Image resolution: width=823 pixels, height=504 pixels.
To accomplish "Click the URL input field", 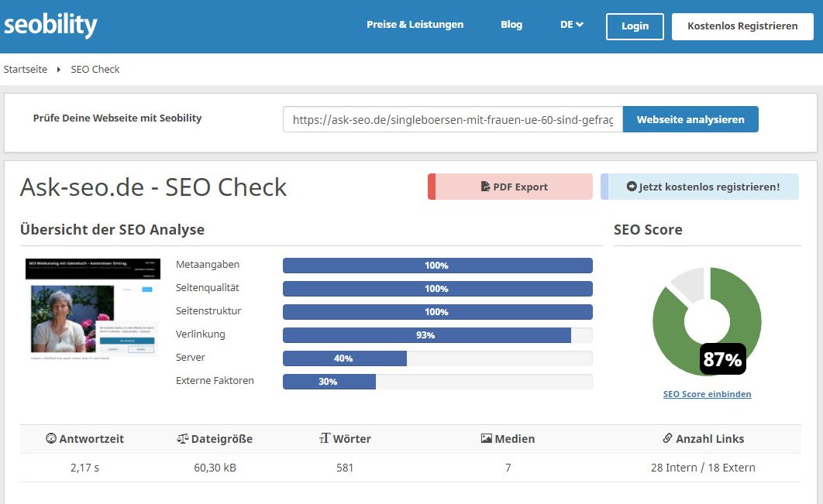I will pos(453,119).
